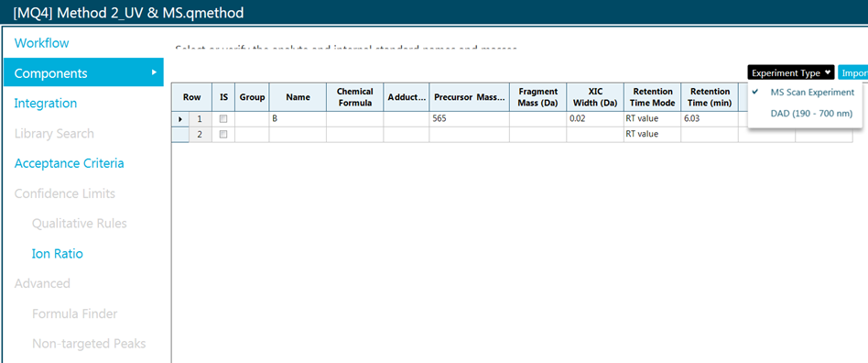The height and width of the screenshot is (363, 868).
Task: Click the Group cell in row 1
Action: (x=252, y=118)
